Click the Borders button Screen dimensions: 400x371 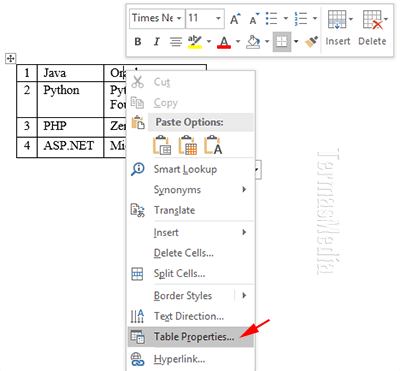pos(282,42)
